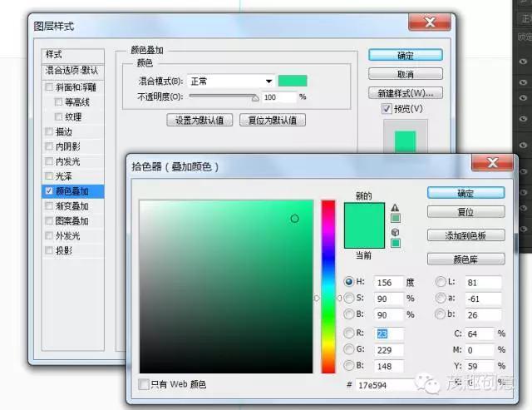
Task: Click the 新建样式(W)... button
Action: coord(406,92)
